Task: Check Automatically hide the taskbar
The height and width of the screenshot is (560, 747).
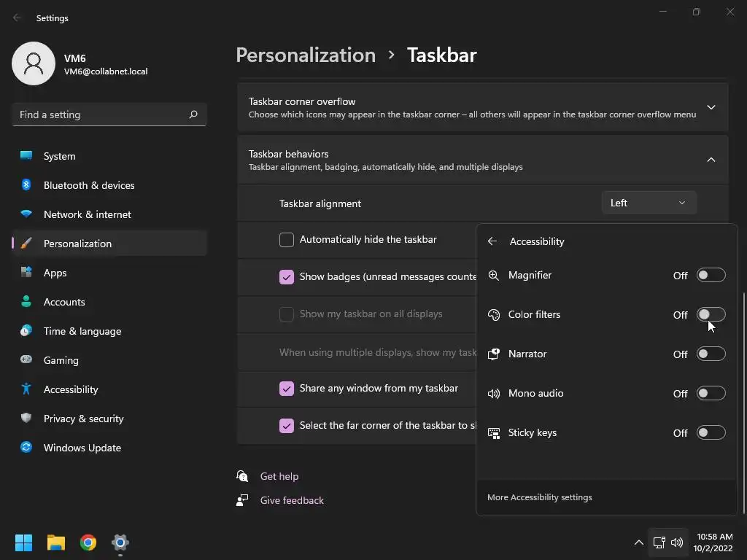Action: [287, 240]
